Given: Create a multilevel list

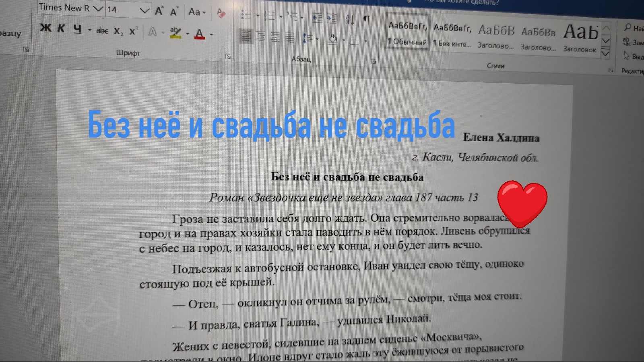Looking at the screenshot, I should [x=293, y=17].
